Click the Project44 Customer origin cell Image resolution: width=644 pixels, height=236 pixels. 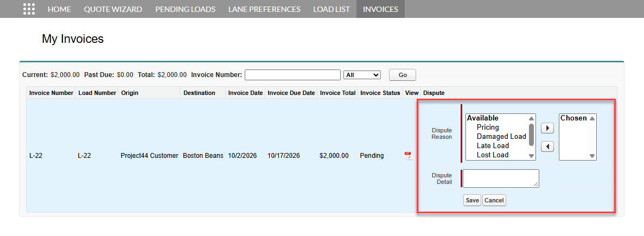(x=150, y=156)
